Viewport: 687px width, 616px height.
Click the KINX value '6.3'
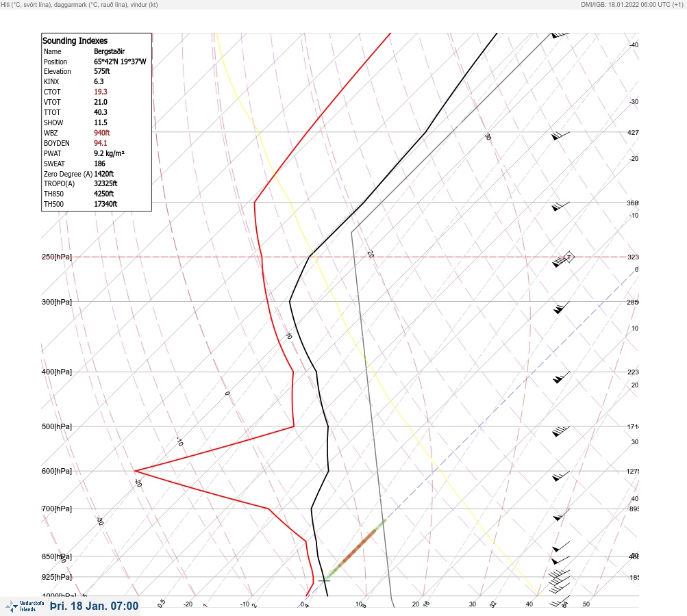tap(99, 81)
